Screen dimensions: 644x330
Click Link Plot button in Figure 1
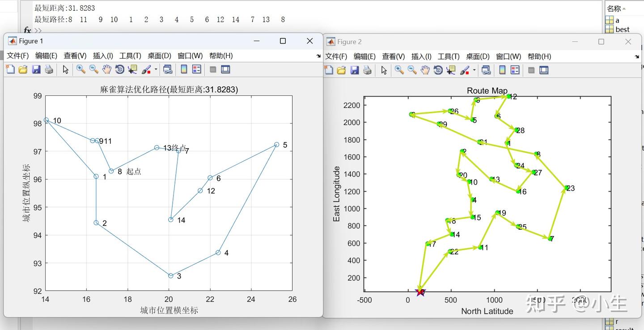(x=168, y=69)
